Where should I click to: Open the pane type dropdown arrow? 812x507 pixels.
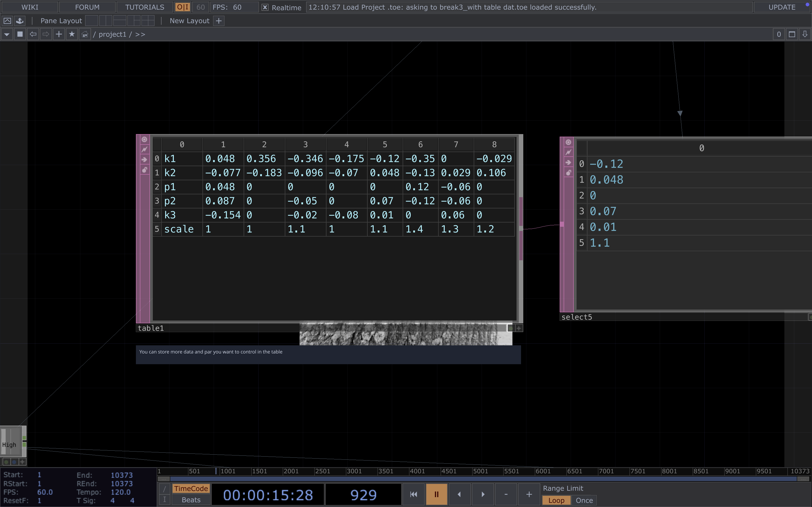click(x=7, y=34)
